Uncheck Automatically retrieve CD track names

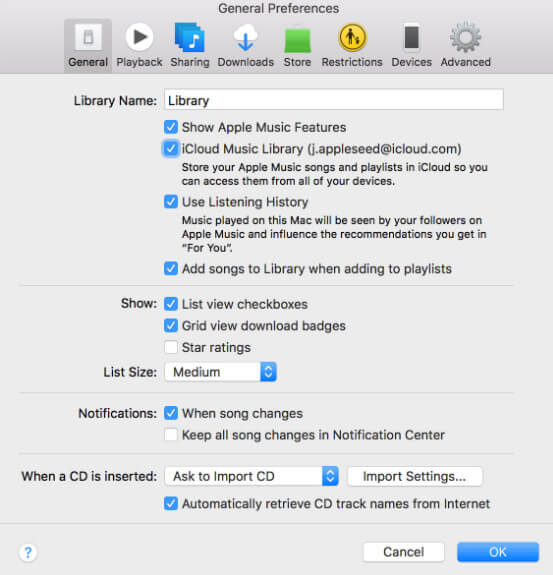171,503
